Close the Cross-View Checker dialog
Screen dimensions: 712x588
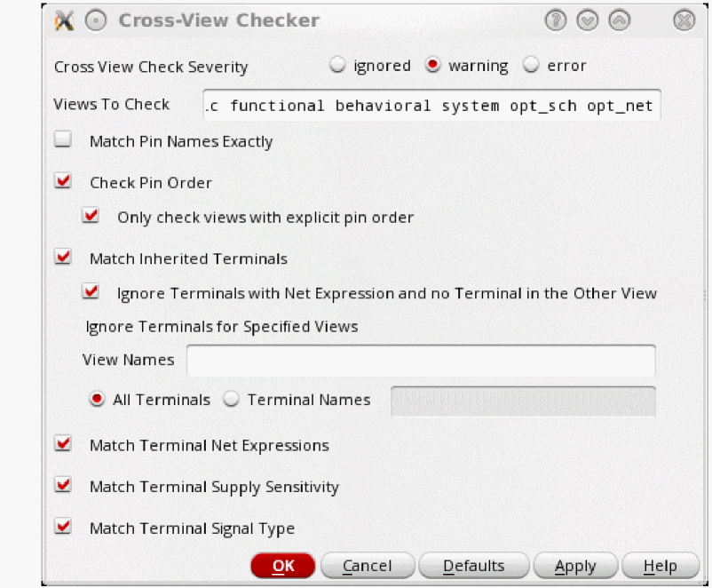(x=684, y=20)
